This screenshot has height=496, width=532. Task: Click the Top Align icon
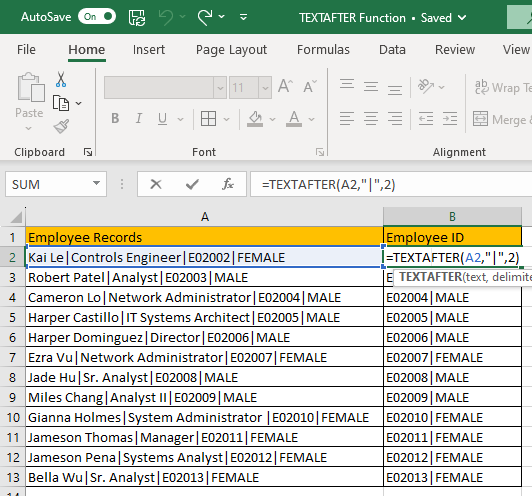pyautogui.click(x=347, y=84)
